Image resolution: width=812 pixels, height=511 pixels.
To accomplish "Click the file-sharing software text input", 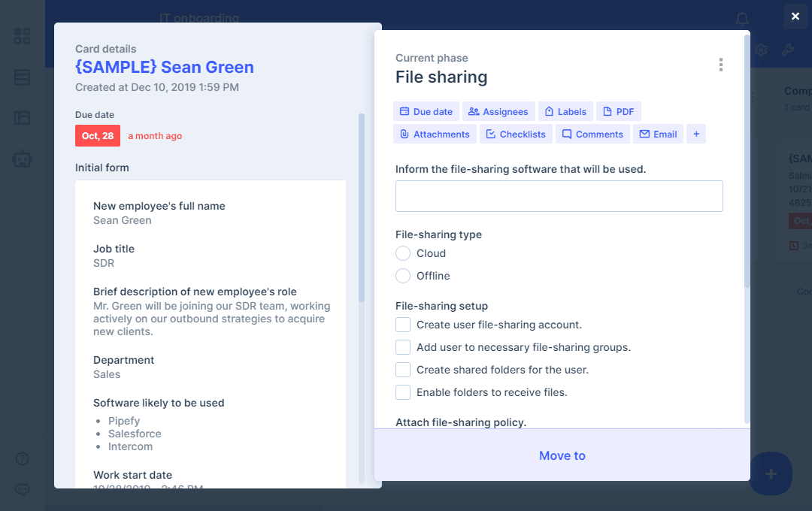I will pyautogui.click(x=559, y=196).
